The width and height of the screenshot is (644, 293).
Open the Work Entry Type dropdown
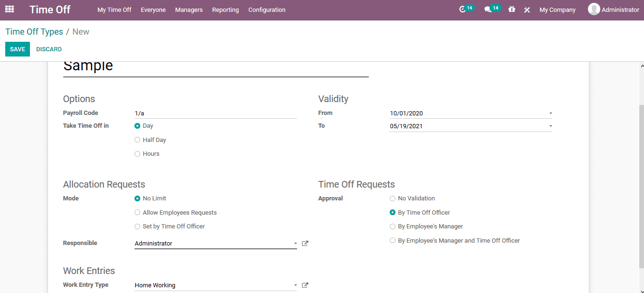click(x=296, y=285)
